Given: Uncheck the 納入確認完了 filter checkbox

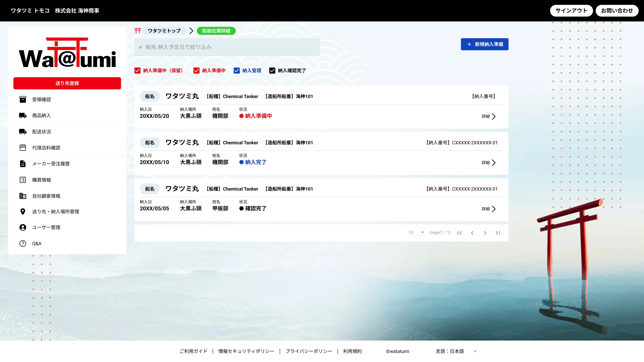Looking at the screenshot, I should [272, 71].
